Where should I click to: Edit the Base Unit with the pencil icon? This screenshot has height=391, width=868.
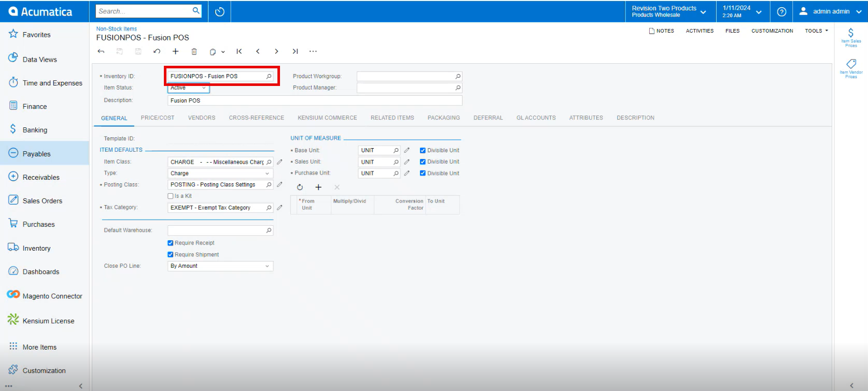[407, 150]
